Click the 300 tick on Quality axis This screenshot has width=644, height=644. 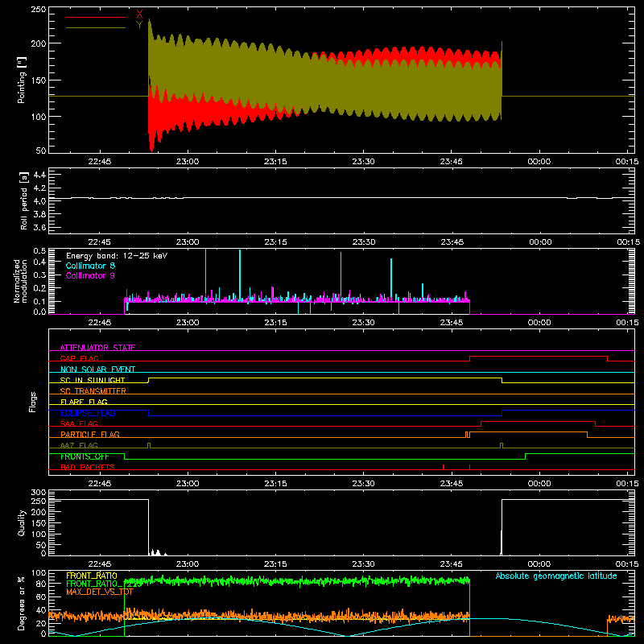(39, 493)
